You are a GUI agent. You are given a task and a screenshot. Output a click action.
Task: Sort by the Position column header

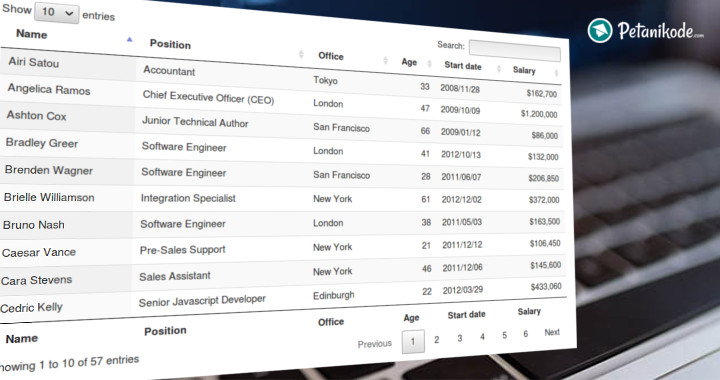[x=170, y=44]
